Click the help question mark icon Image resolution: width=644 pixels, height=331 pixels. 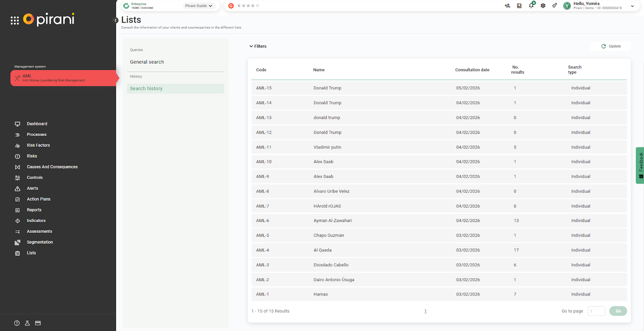click(x=17, y=323)
